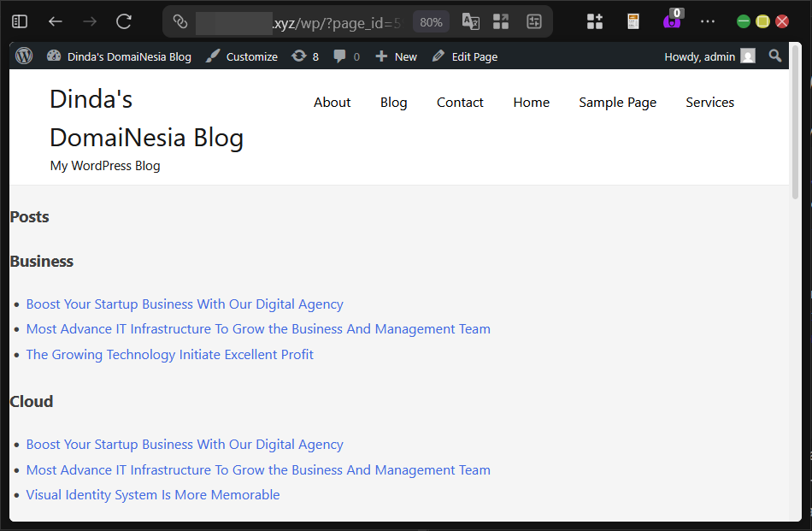The height and width of the screenshot is (531, 812).
Task: Open the WordPress logo menu
Action: [x=23, y=56]
